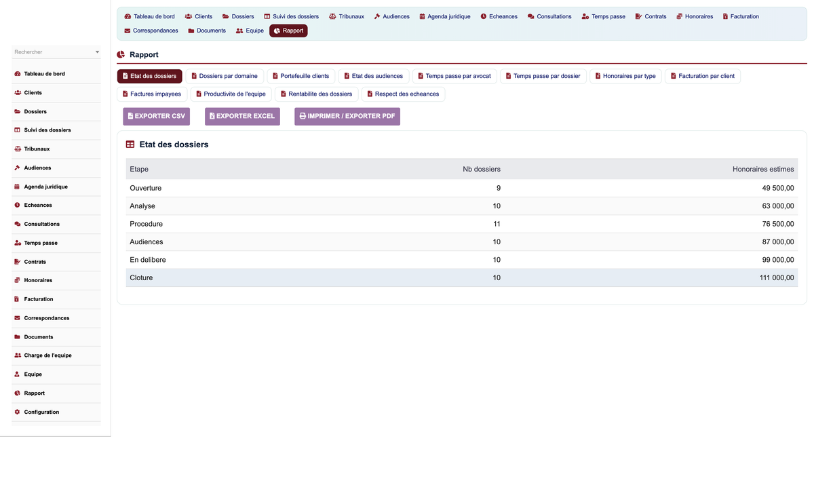814x504 pixels.
Task: Show Rentabilite des dossiers report
Action: [317, 94]
